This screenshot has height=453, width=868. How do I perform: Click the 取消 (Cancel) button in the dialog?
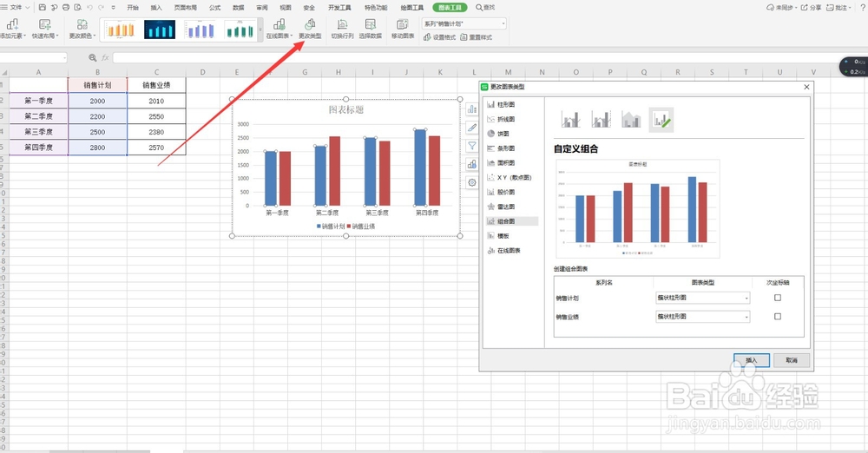coord(792,360)
